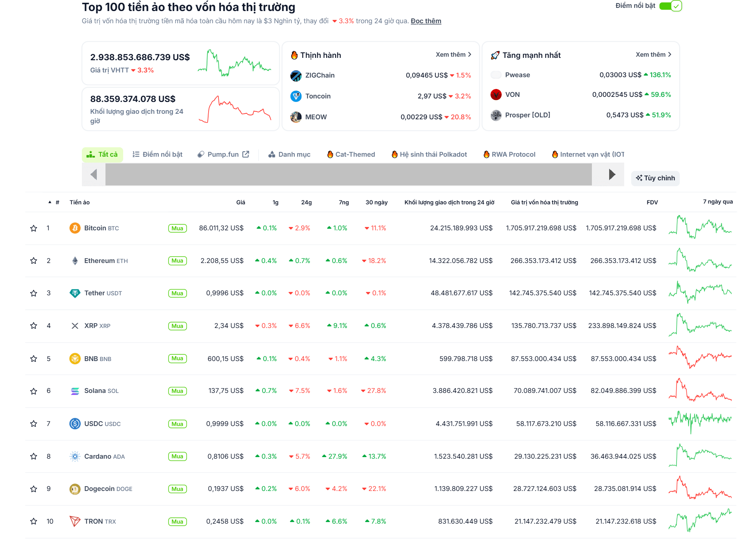This screenshot has width=756, height=539.
Task: Open TRON's 7-day sparkline chart
Action: pyautogui.click(x=700, y=520)
